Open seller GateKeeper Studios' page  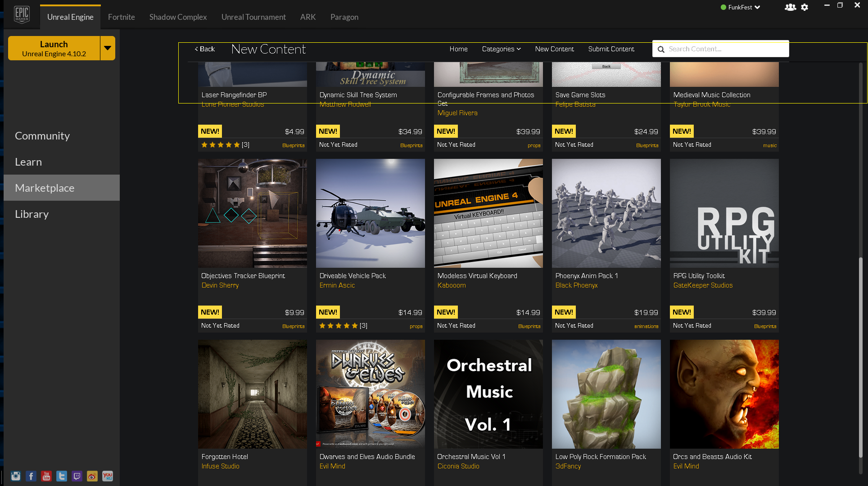[703, 285]
